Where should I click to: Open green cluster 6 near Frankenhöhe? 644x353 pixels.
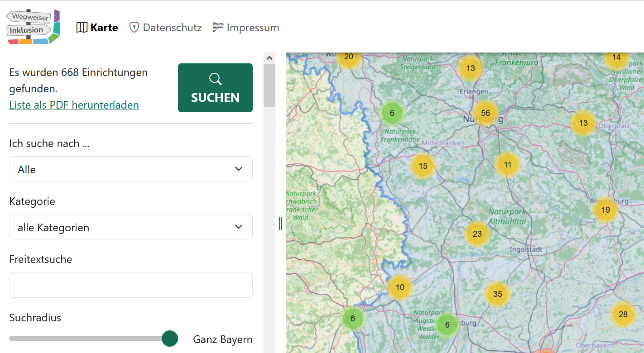tap(392, 113)
